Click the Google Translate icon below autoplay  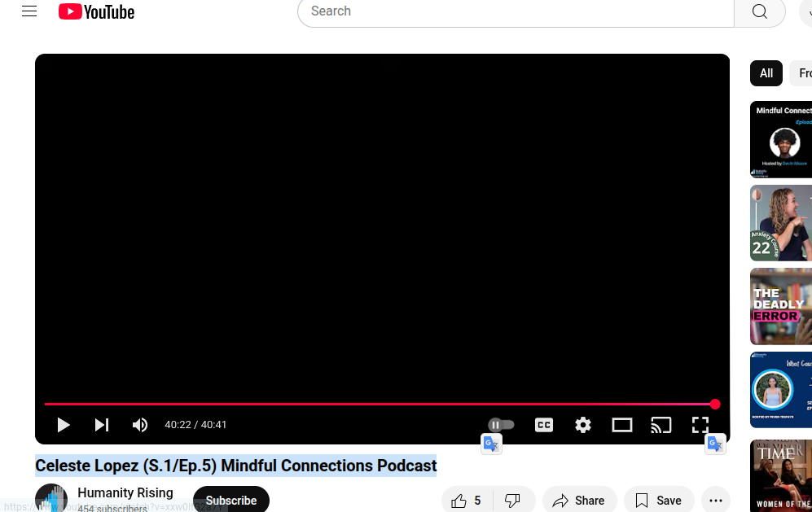click(x=491, y=444)
